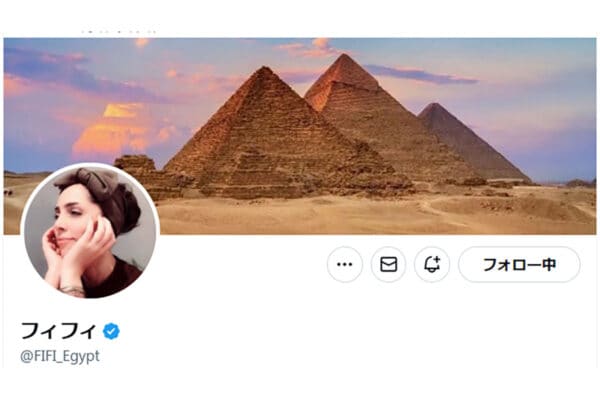Click the woman's face in the avatar
This screenshot has width=600, height=400.
tap(72, 225)
